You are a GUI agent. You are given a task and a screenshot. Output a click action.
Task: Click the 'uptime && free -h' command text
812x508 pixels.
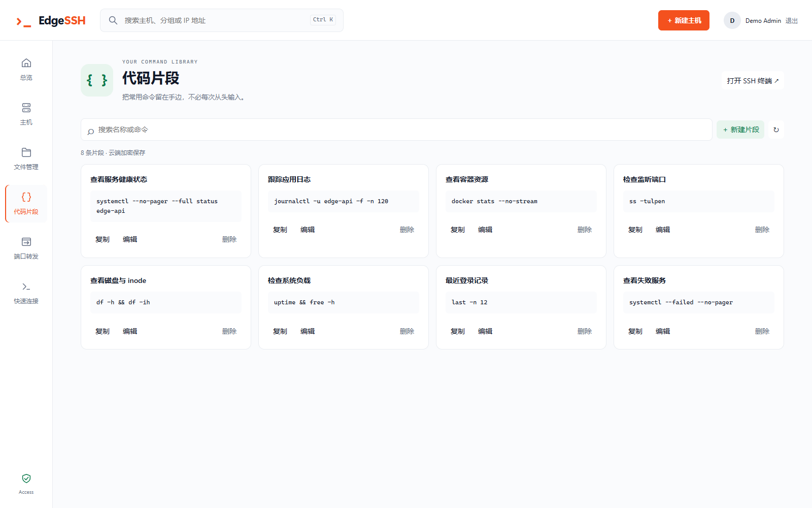[x=304, y=302]
